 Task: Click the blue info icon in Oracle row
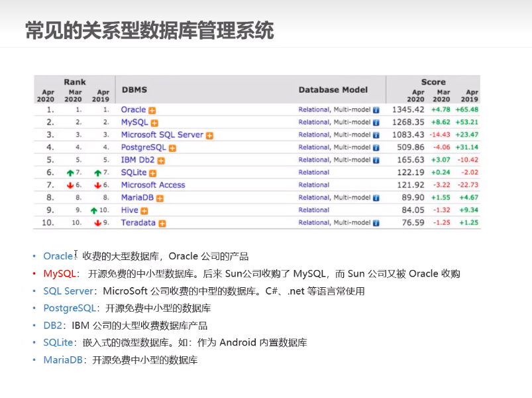(376, 110)
